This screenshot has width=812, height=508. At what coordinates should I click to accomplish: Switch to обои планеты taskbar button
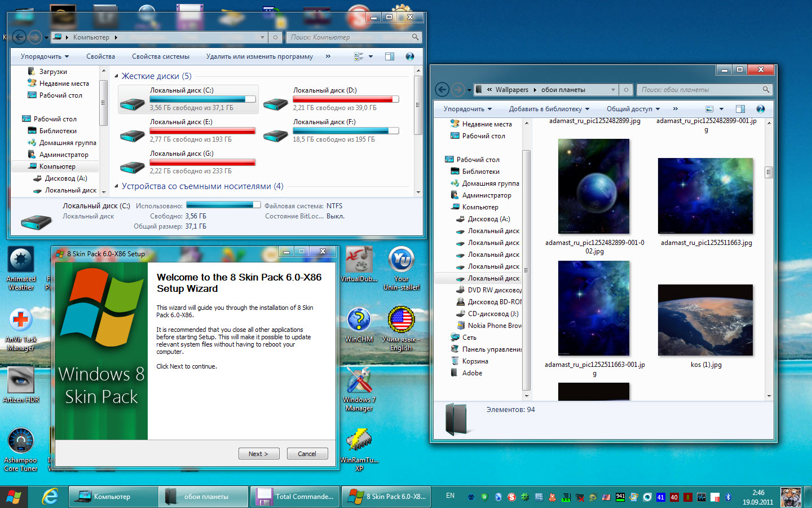tap(204, 497)
